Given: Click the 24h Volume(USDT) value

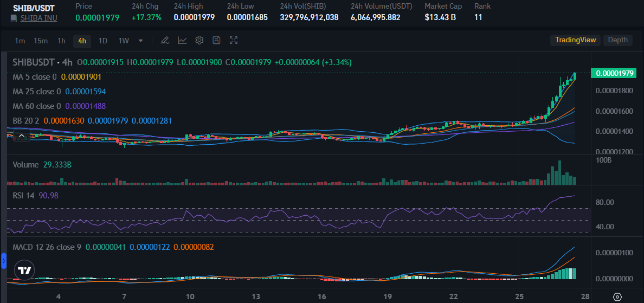Looking at the screenshot, I should pos(375,18).
